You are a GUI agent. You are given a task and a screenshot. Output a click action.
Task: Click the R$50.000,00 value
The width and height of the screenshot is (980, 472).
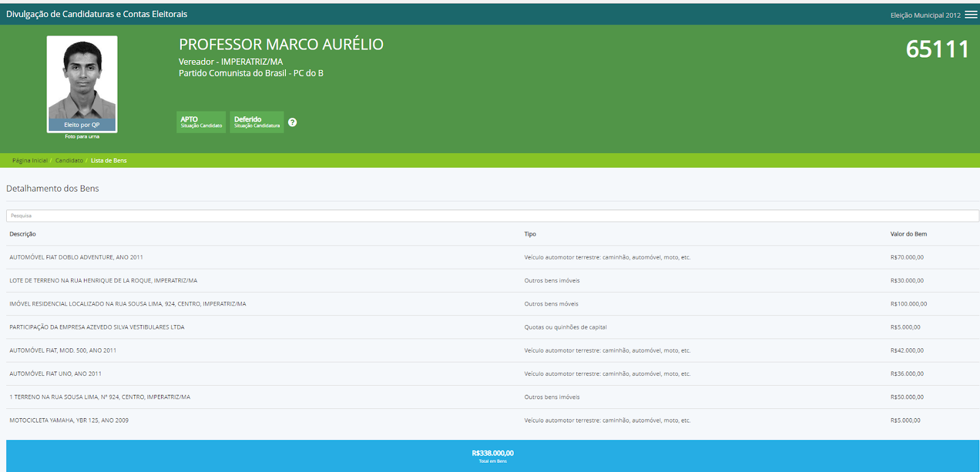coord(907,397)
